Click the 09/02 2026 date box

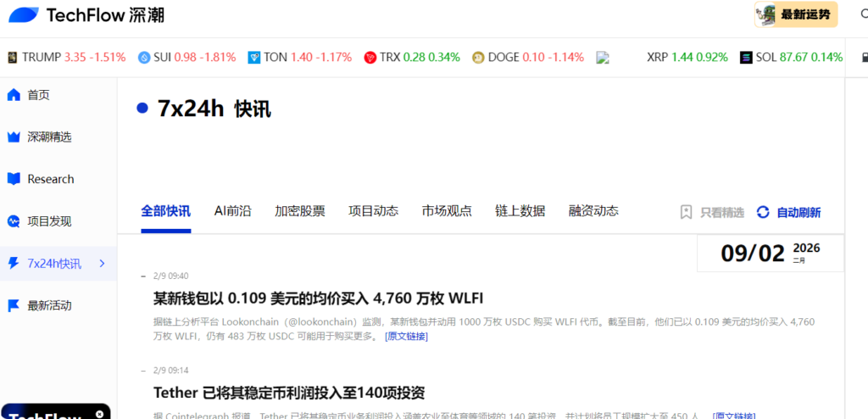coord(770,253)
